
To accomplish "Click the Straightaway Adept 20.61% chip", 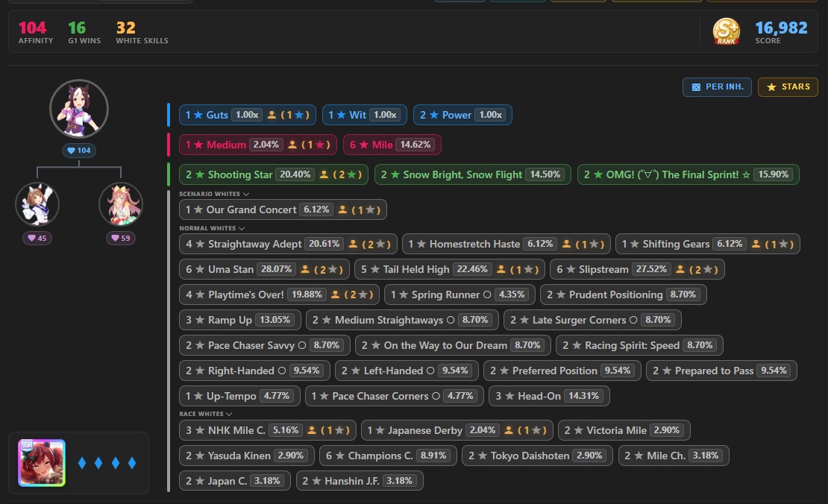I will click(x=288, y=244).
